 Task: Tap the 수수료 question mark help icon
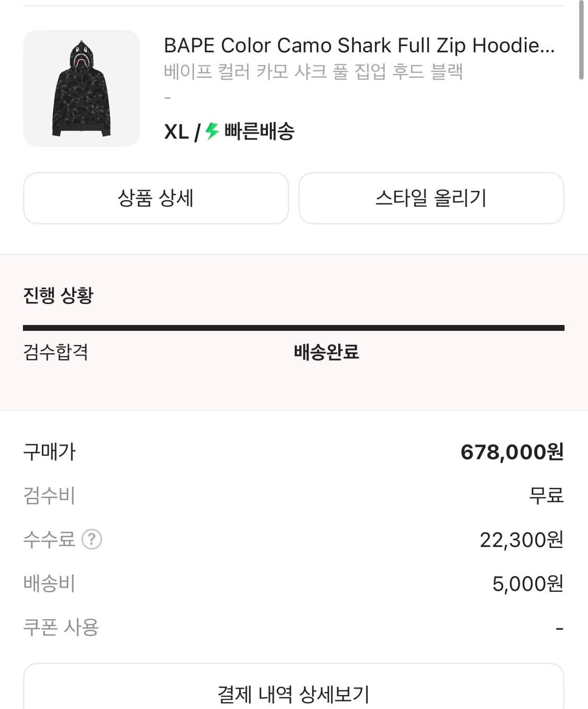coord(92,539)
